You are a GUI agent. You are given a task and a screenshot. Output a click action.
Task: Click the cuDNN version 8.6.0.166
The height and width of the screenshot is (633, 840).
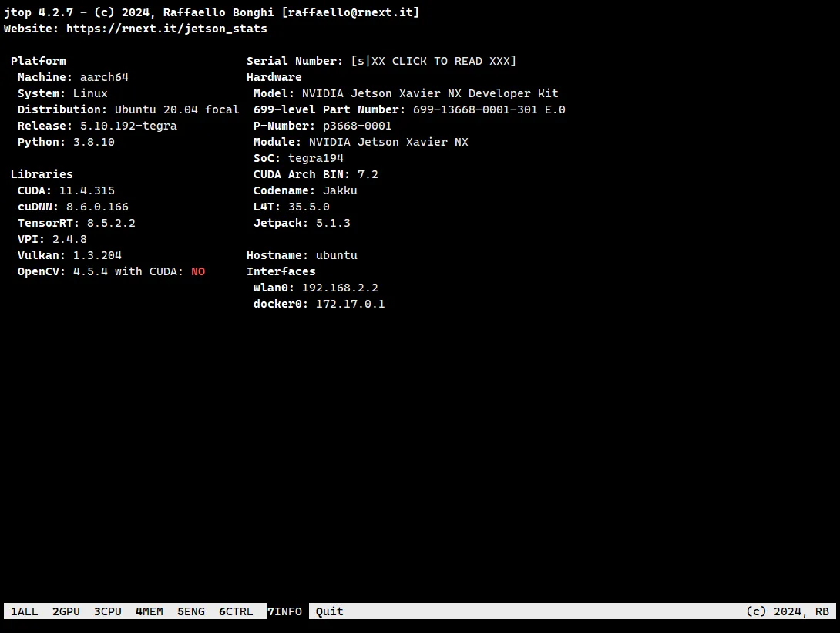[x=98, y=207]
